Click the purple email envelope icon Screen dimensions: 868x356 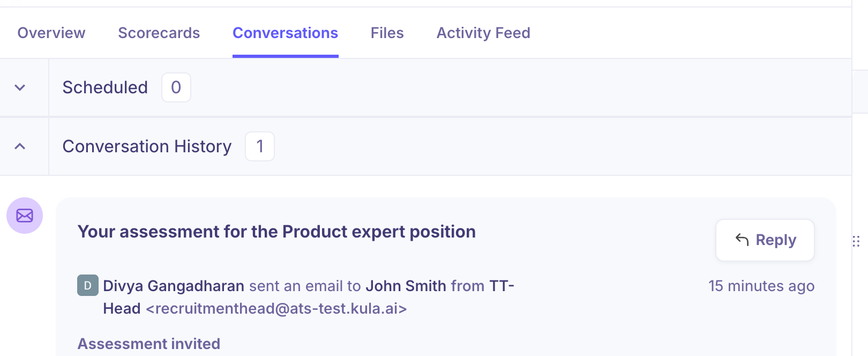point(25,216)
